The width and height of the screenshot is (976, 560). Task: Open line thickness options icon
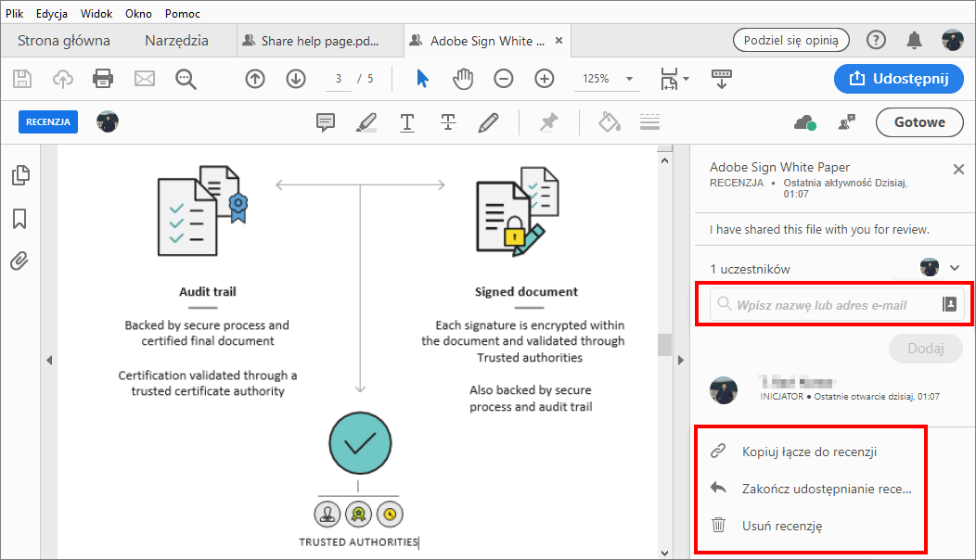point(649,122)
